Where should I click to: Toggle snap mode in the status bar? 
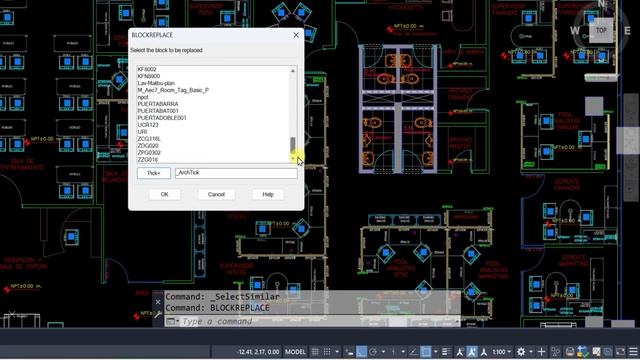click(x=327, y=351)
